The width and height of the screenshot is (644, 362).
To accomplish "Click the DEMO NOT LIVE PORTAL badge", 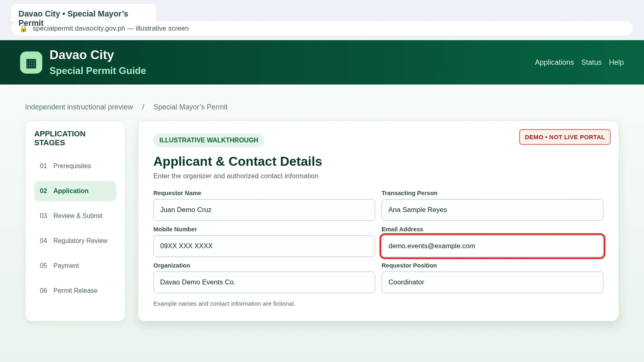I will (565, 137).
